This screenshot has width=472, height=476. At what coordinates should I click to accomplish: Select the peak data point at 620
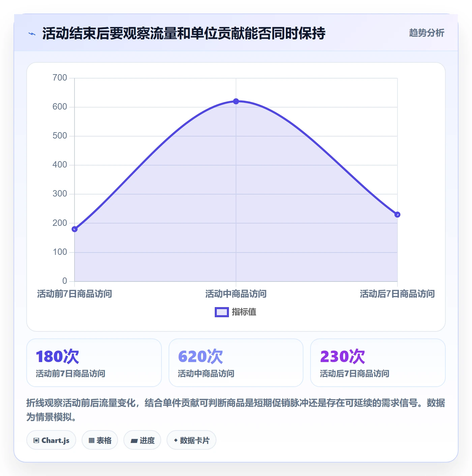coord(236,101)
